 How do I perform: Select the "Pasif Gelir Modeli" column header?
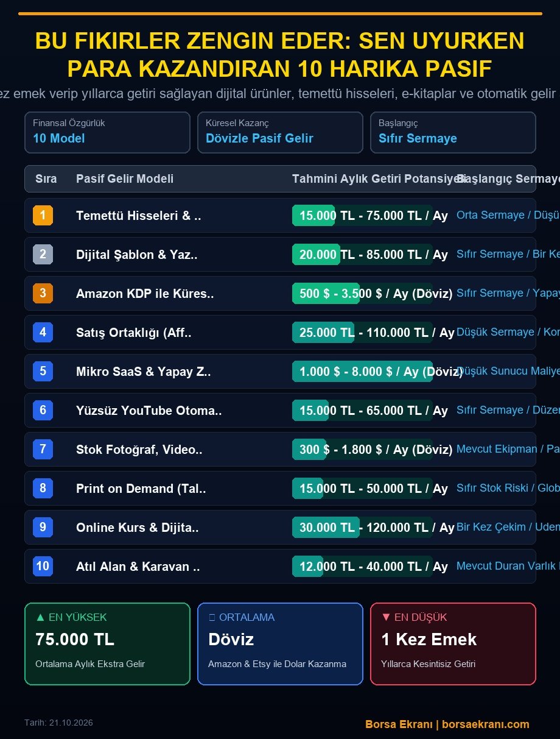[x=125, y=179]
